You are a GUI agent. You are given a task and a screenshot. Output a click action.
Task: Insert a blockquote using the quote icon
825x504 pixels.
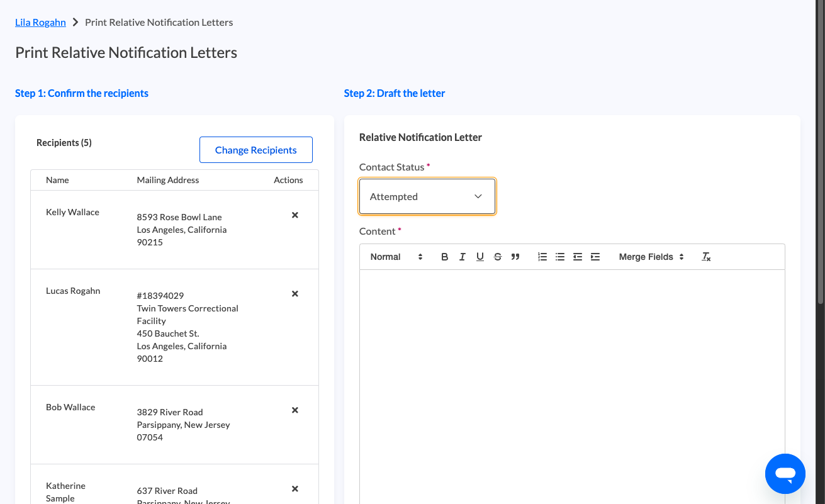[x=515, y=257]
